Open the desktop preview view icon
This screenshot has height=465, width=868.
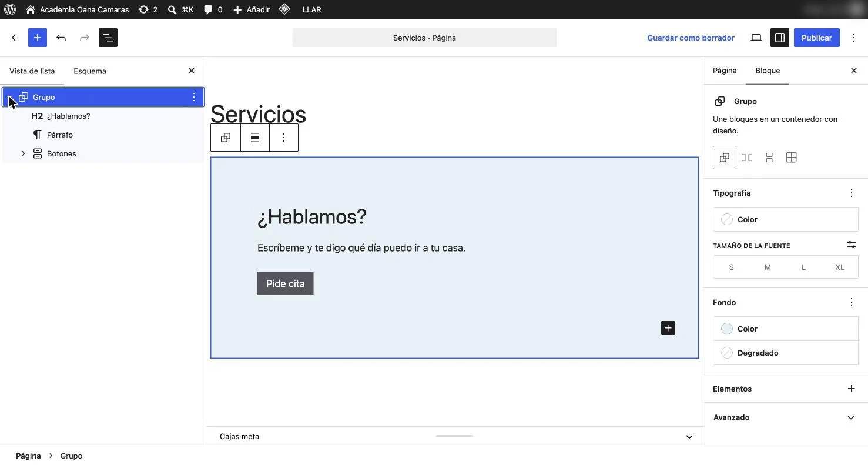click(x=756, y=38)
